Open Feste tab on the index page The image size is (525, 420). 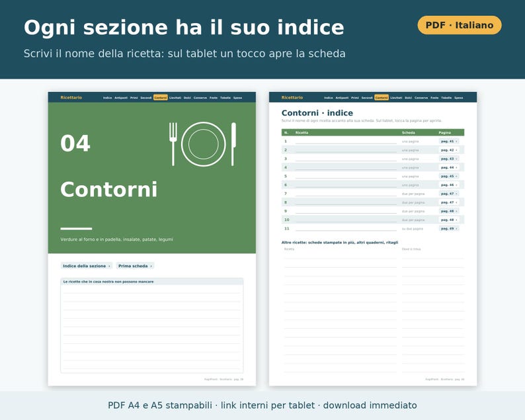click(434, 98)
